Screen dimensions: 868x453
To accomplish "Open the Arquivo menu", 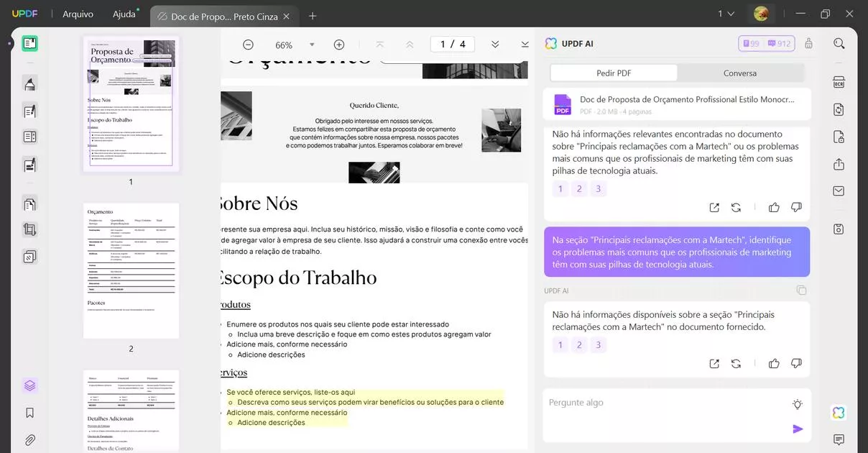I will 77,13.
